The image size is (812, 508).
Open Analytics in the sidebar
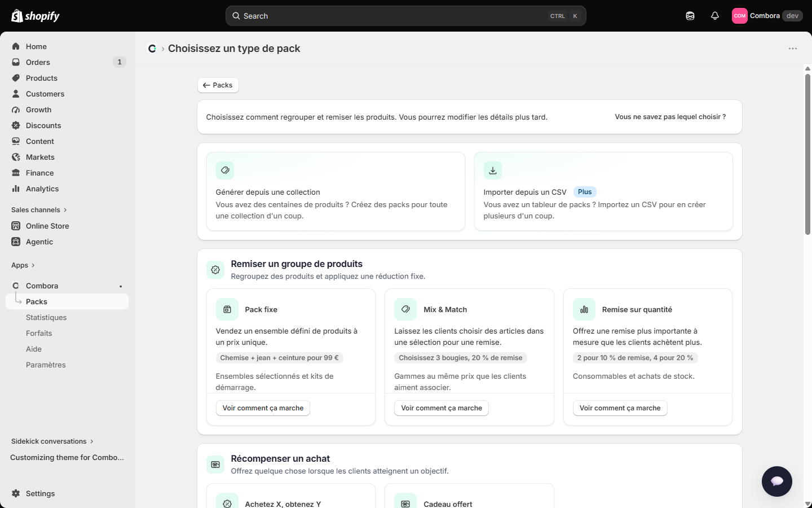pyautogui.click(x=67, y=189)
